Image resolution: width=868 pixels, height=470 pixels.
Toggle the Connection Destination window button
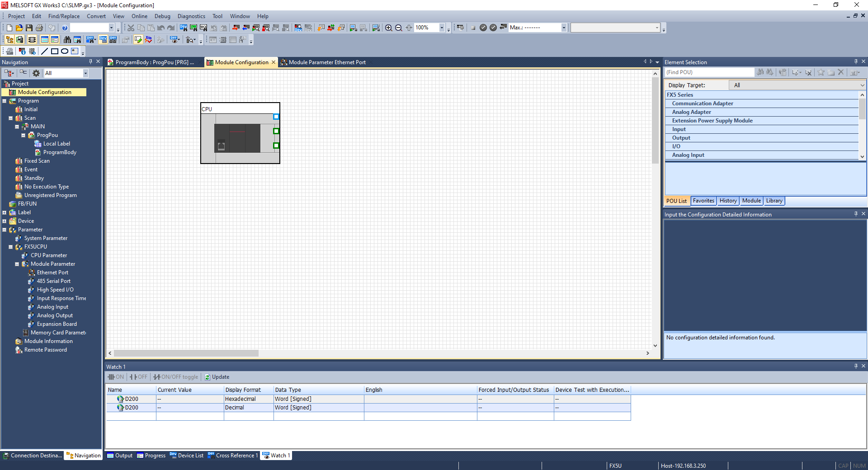(19, 39)
